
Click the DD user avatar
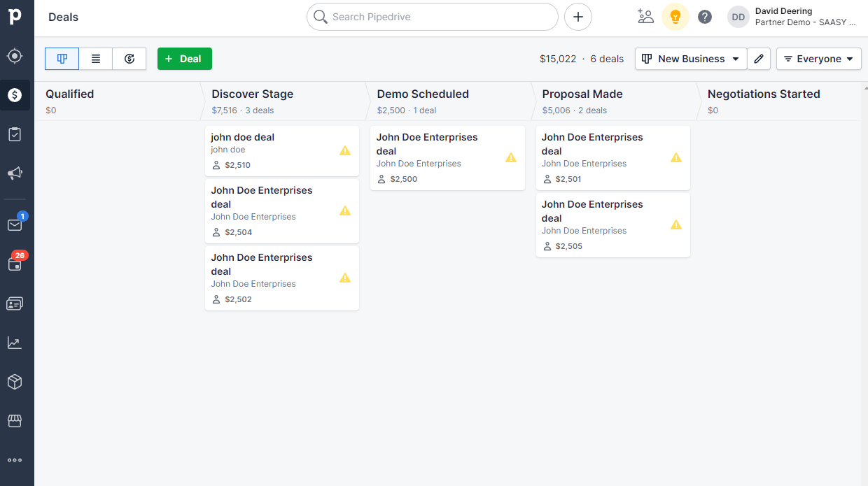pyautogui.click(x=738, y=17)
